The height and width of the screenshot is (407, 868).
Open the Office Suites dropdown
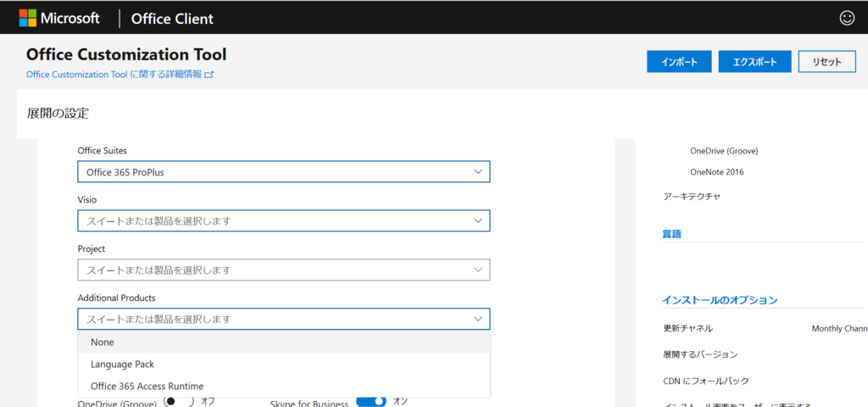pyautogui.click(x=284, y=171)
